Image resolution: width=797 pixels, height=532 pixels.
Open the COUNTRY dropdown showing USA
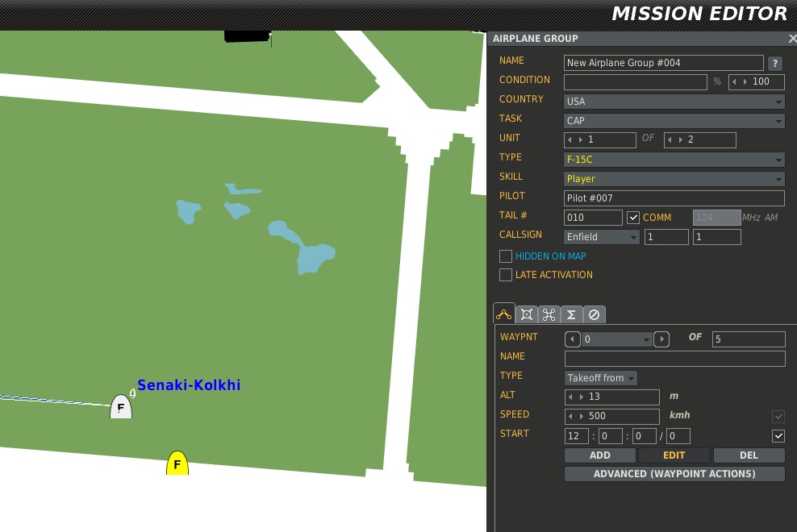pos(674,101)
